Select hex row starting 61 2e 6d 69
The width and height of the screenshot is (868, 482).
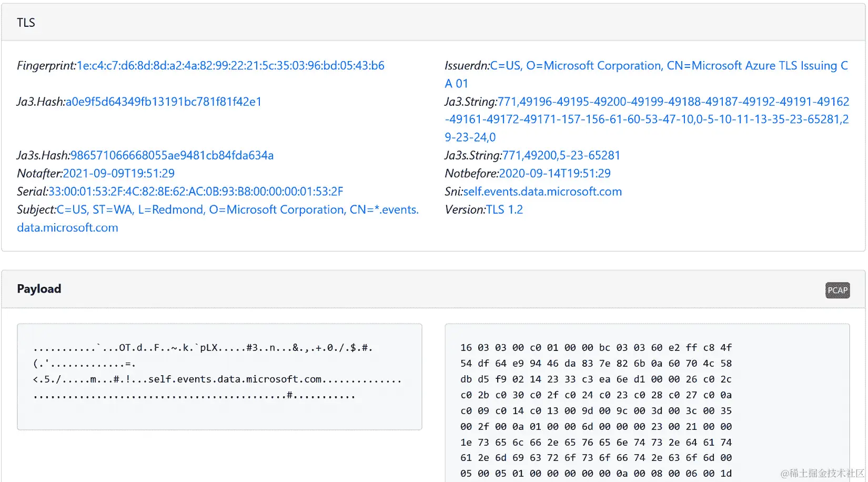point(596,457)
